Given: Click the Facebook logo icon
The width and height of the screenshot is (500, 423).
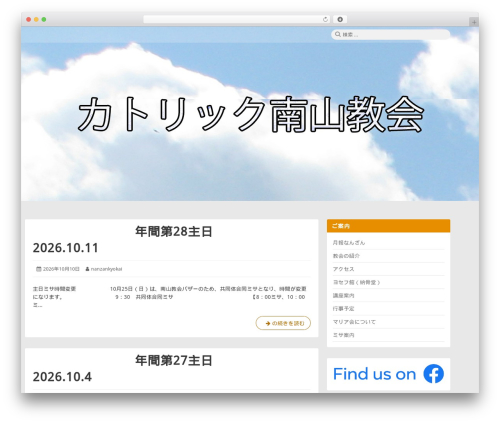Looking at the screenshot, I should (433, 374).
